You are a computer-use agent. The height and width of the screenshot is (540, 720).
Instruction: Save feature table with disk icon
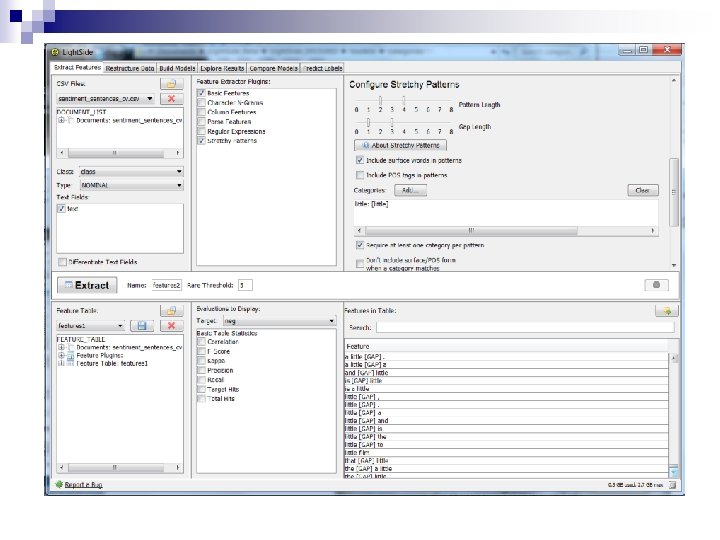[142, 326]
